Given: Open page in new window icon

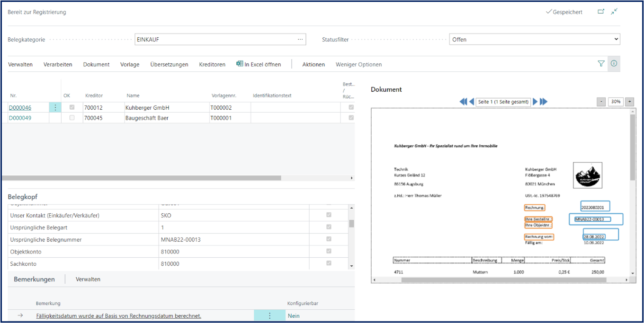Looking at the screenshot, I should click(601, 12).
